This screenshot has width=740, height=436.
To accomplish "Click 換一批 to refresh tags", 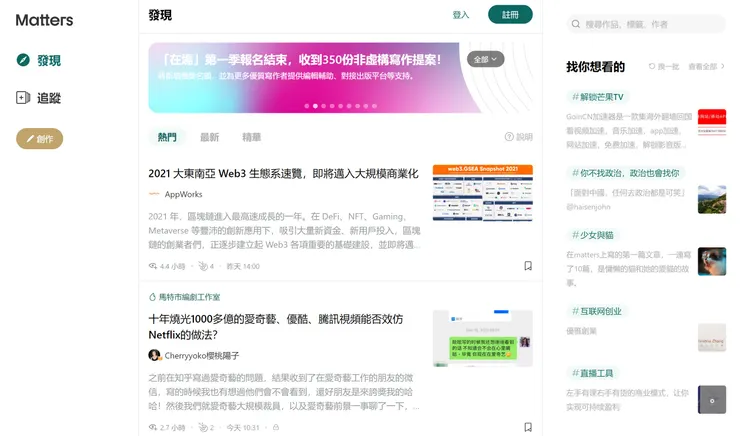I will tap(664, 67).
